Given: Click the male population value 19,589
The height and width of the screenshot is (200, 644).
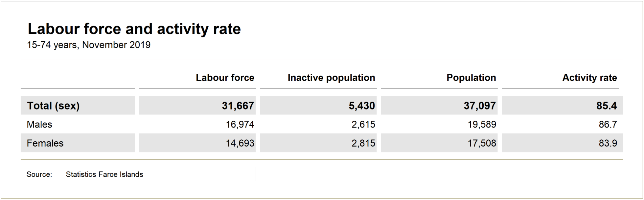Looking at the screenshot, I should coord(482,125).
